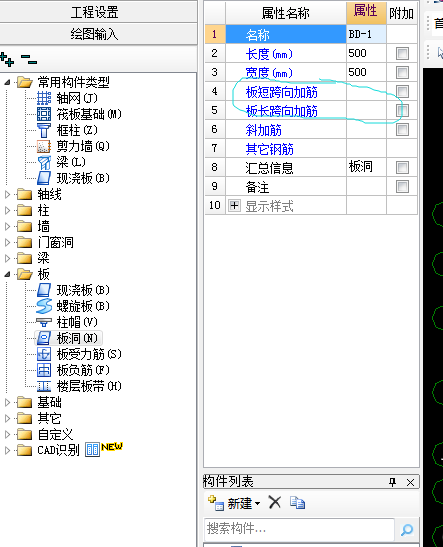
Task: Select the 梁(L) beam icon
Action: (x=44, y=162)
